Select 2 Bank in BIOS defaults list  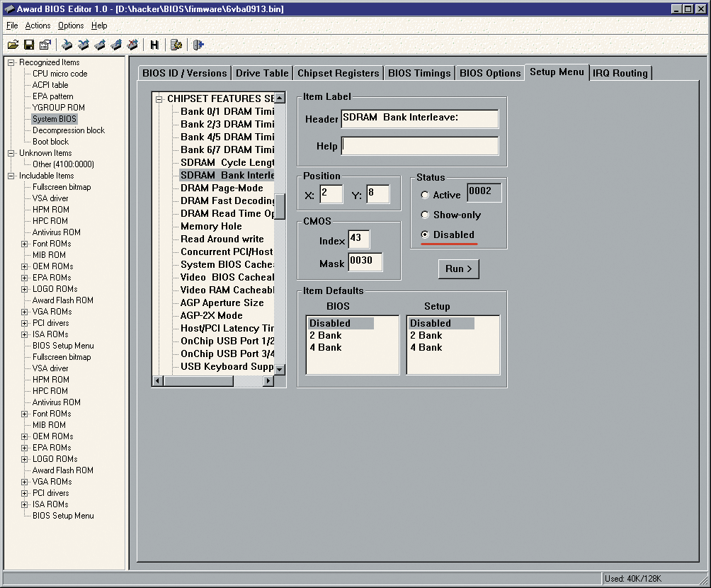(326, 335)
